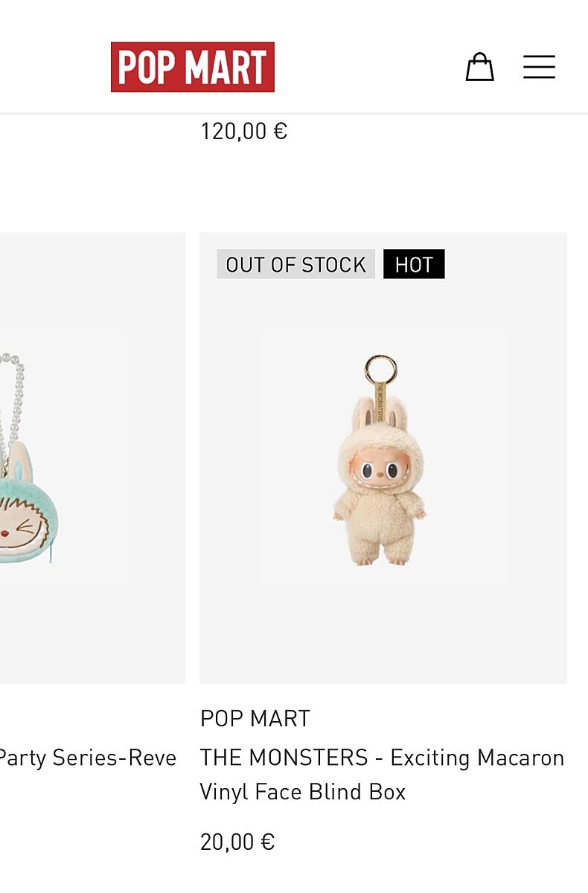
Task: Click Vinyl Face Blind Box title line
Action: 303,791
